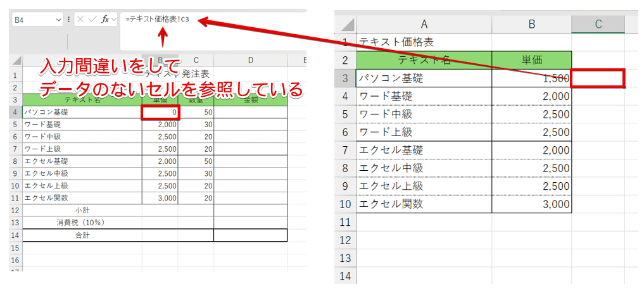The image size is (644, 298).
Task: Click the 1,500 price cell
Action: [x=531, y=78]
